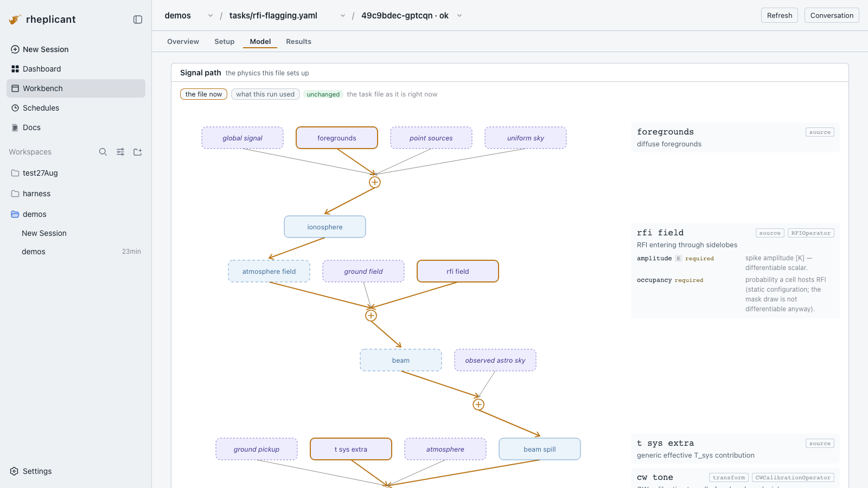Screen dimensions: 868x488
Task: Search workspaces with magnifier icon
Action: [x=103, y=152]
